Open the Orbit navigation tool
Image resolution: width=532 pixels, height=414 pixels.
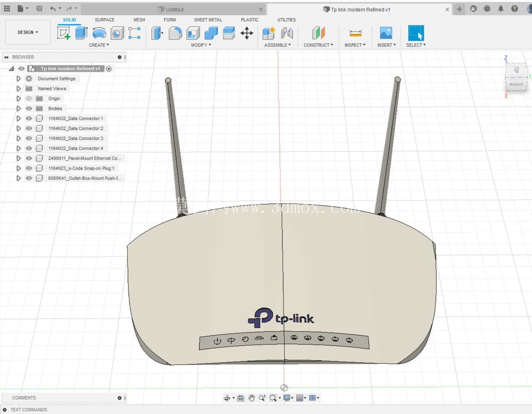pos(227,398)
